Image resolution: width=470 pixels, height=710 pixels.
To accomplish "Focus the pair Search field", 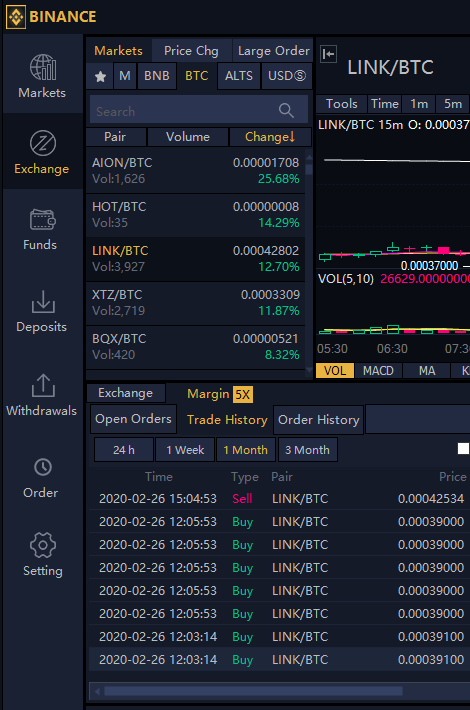I will [199, 110].
